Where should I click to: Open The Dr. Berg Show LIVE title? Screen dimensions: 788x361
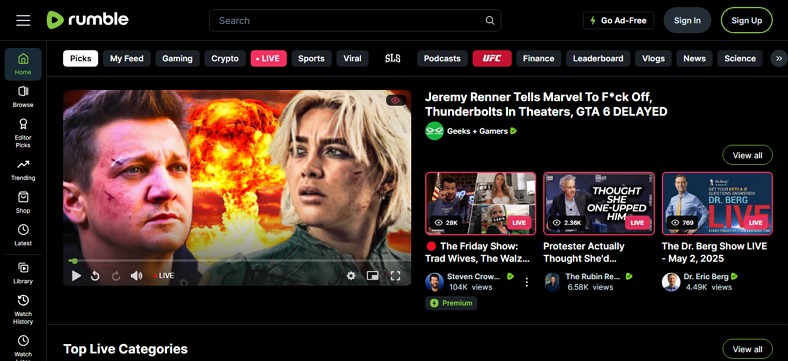point(714,252)
